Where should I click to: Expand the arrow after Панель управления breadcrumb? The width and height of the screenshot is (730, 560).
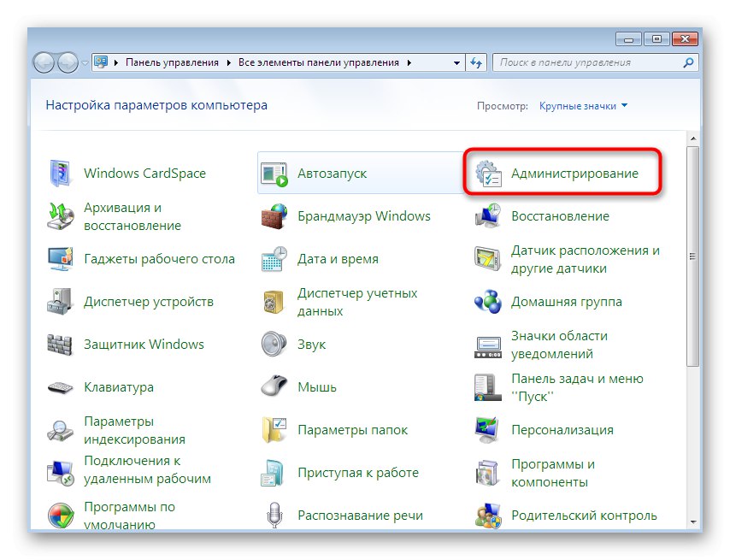click(x=228, y=63)
